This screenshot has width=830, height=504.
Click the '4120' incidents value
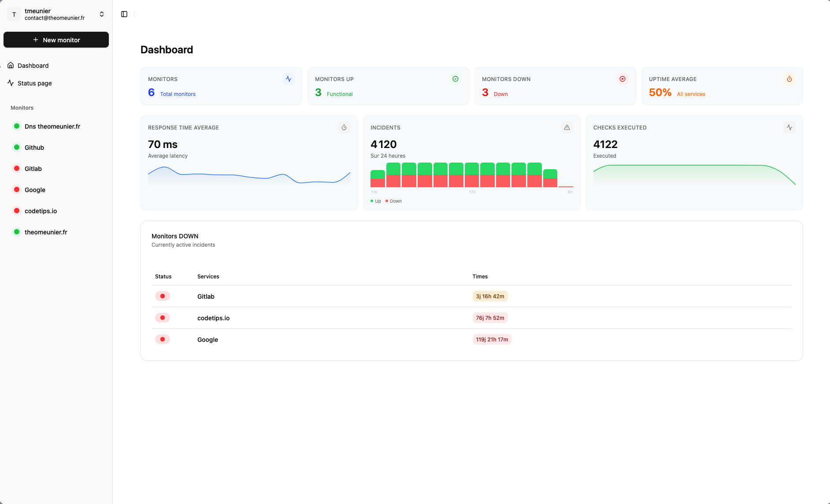click(x=383, y=145)
